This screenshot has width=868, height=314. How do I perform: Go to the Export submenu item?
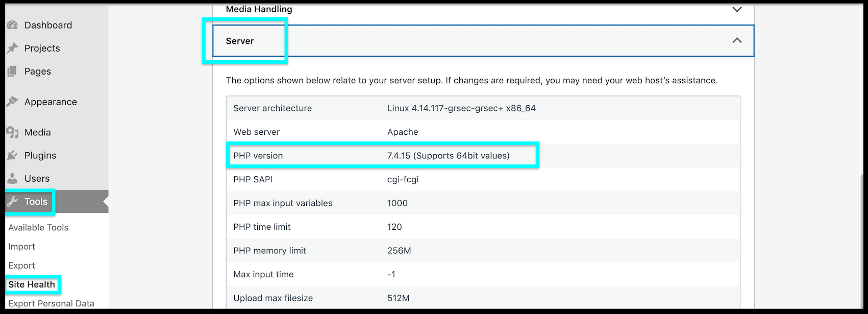coord(21,265)
